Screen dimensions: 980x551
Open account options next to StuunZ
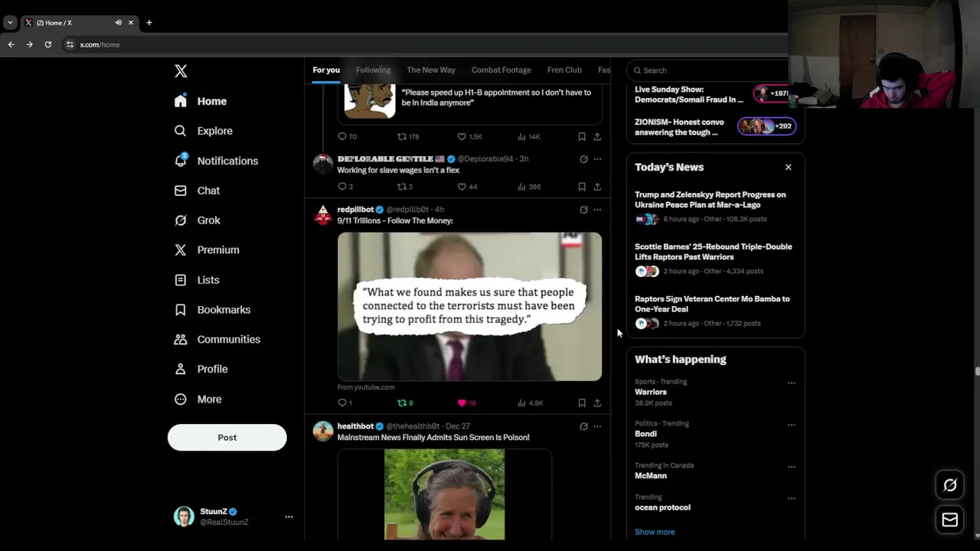pyautogui.click(x=289, y=517)
